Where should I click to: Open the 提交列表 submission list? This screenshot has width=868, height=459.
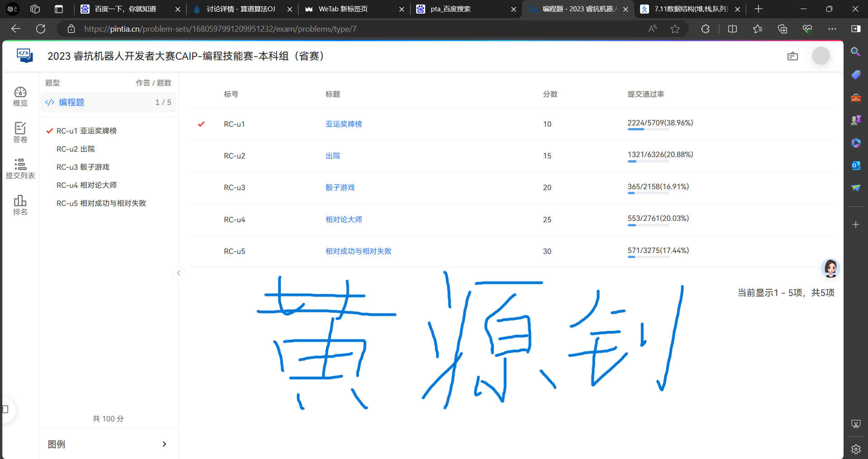point(20,169)
